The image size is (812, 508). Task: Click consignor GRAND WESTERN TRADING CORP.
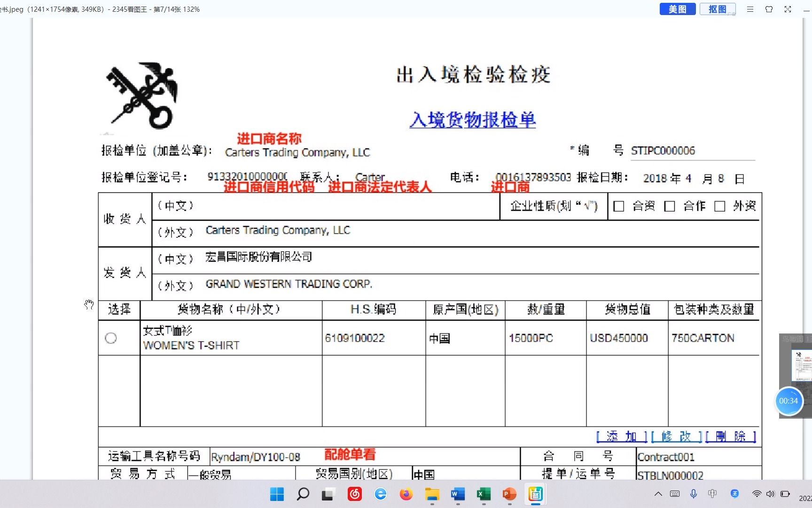289,284
